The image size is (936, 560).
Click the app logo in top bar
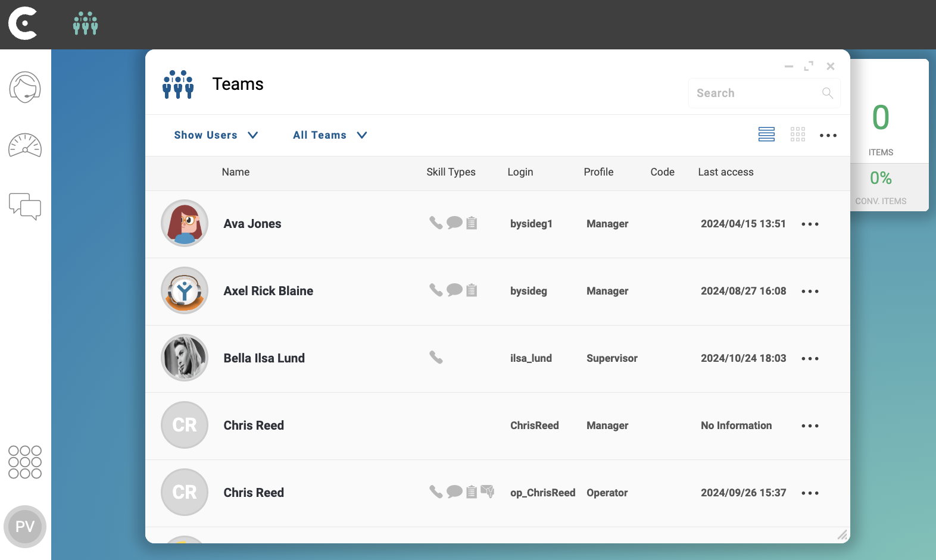pyautogui.click(x=23, y=24)
